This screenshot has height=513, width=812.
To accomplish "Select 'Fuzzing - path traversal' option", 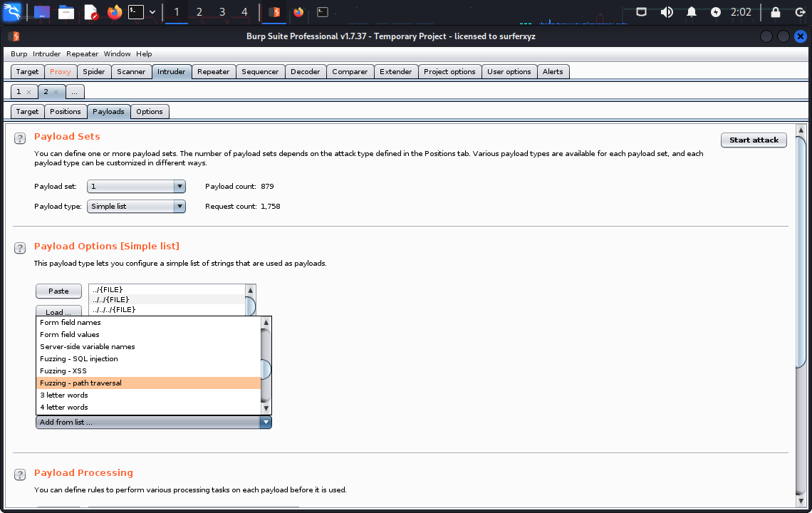I will (149, 383).
